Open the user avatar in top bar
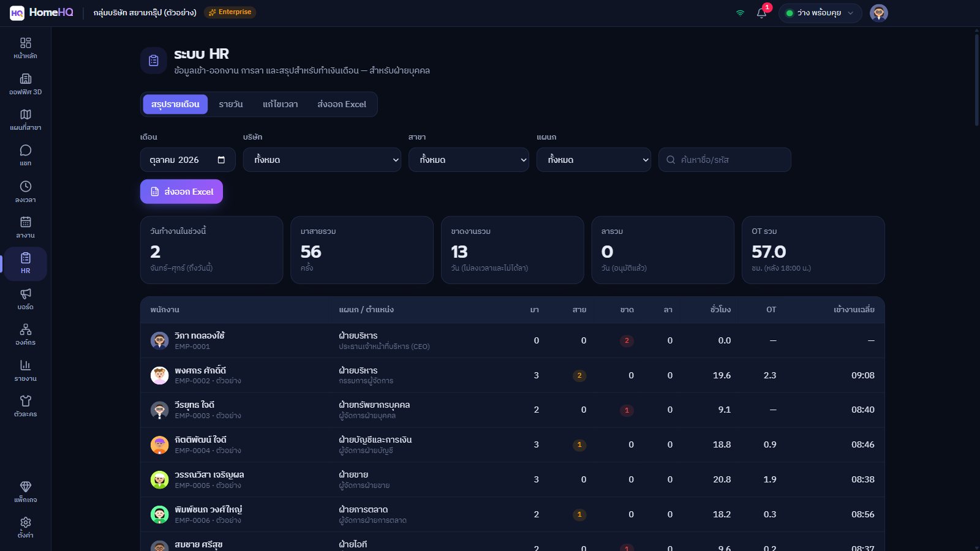Image resolution: width=980 pixels, height=551 pixels. [879, 13]
